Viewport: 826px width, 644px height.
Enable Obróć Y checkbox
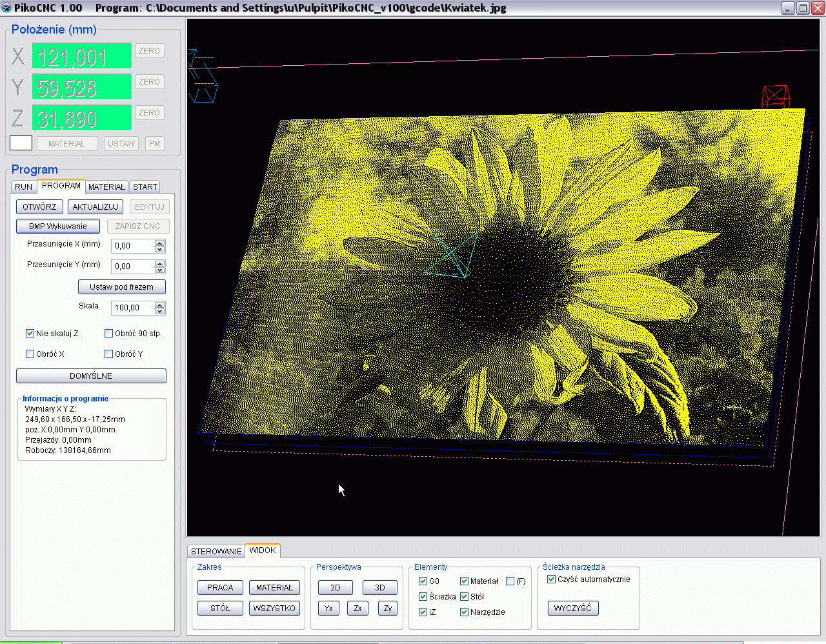pos(108,354)
